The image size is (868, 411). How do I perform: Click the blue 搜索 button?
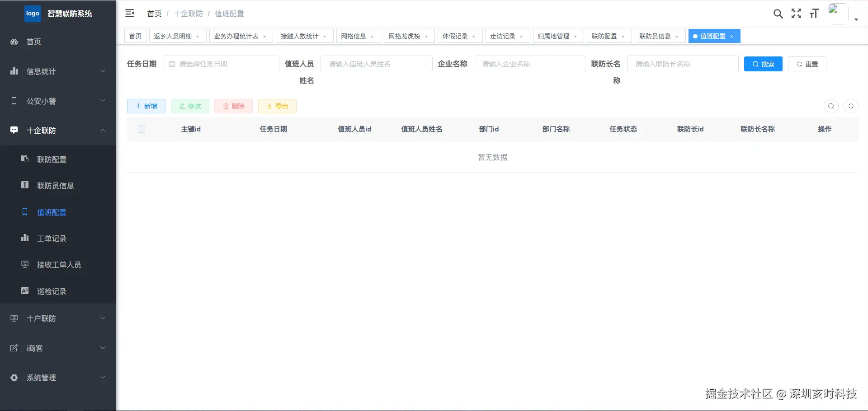[x=763, y=64]
